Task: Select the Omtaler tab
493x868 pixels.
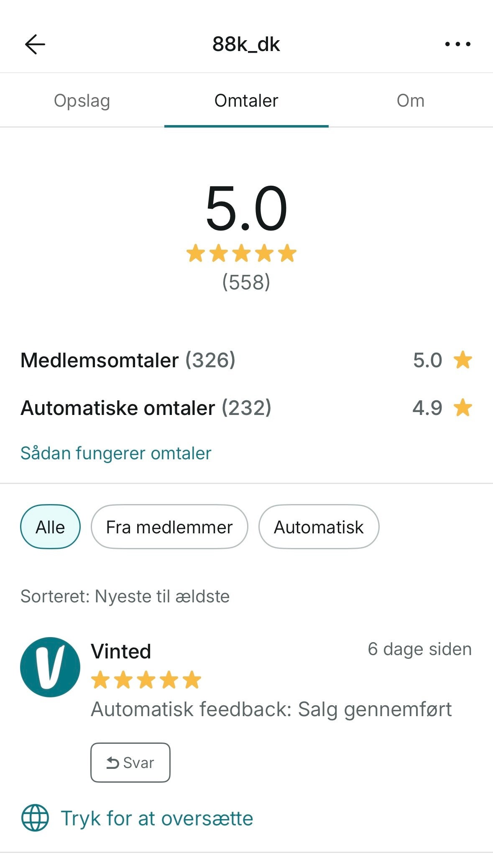Action: click(246, 101)
